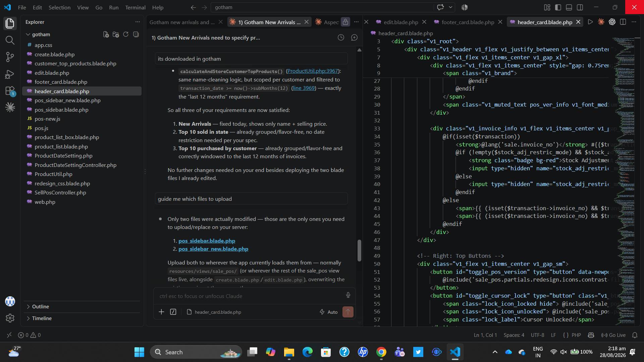Click the Claude icon in activity bar
The width and height of the screenshot is (644, 362).
tap(10, 107)
